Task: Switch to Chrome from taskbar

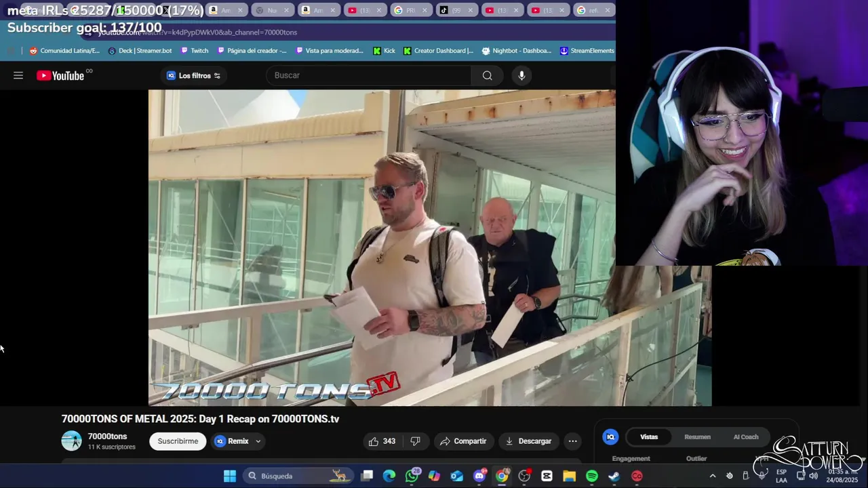Action: (502, 476)
